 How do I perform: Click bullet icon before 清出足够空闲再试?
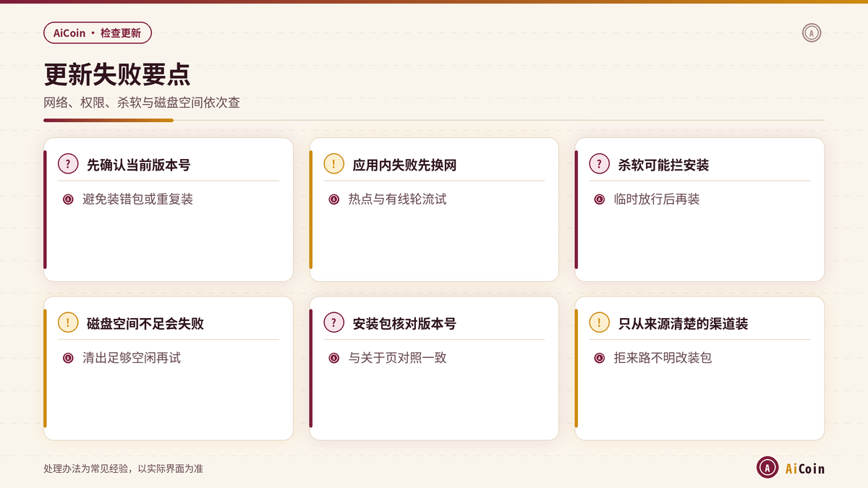click(68, 358)
